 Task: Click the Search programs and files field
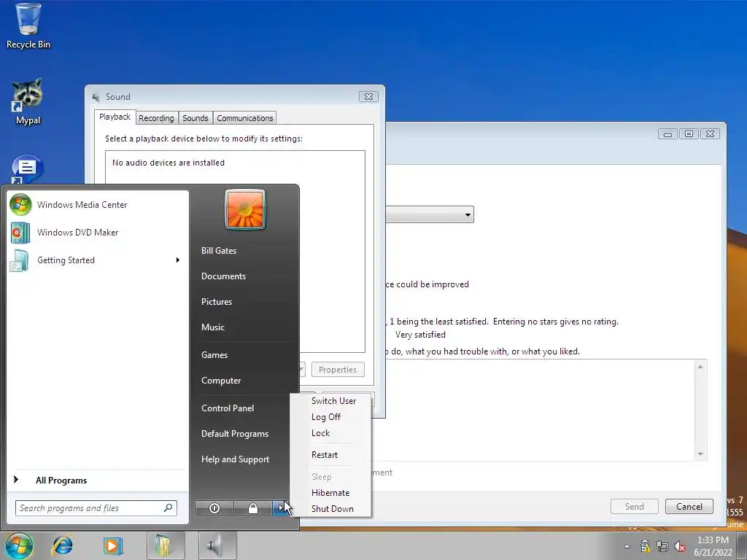coord(96,508)
